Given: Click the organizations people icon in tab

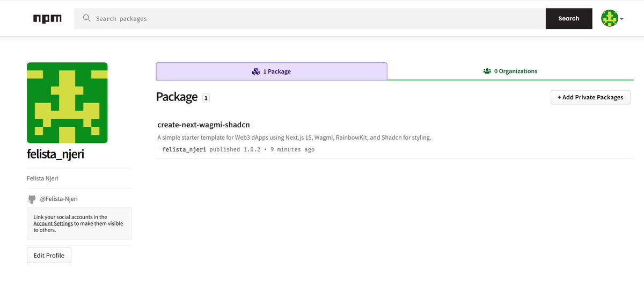Looking at the screenshot, I should coord(487,71).
